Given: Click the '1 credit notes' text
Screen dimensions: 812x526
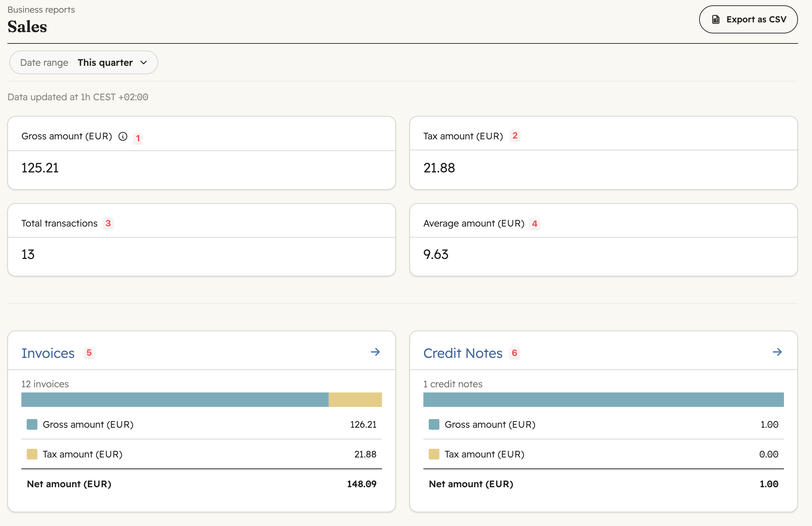Looking at the screenshot, I should point(453,384).
